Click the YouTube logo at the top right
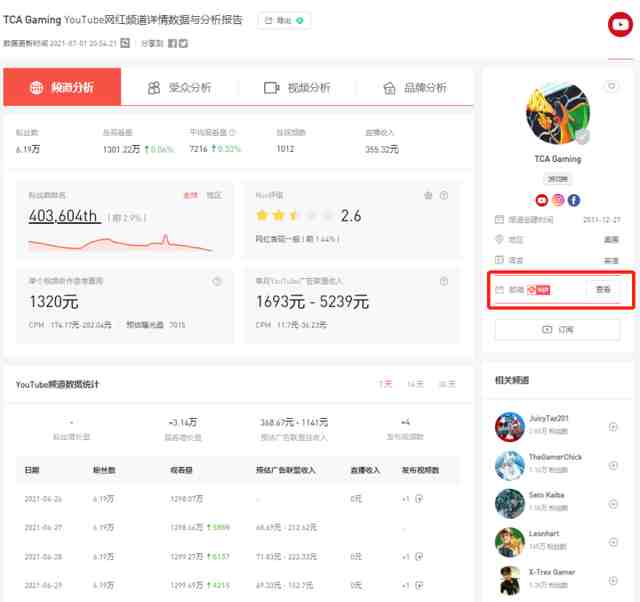The image size is (640, 602). point(620,24)
